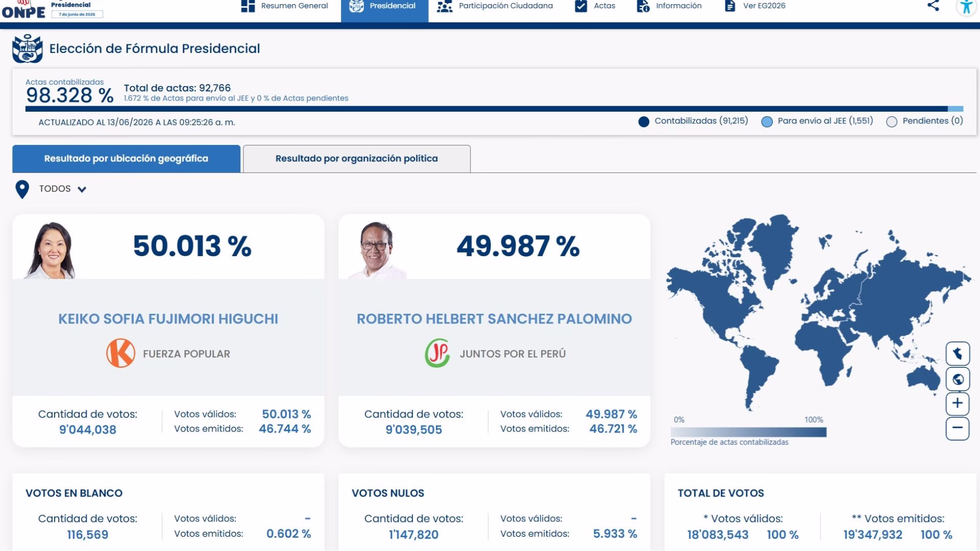The height and width of the screenshot is (551, 980).
Task: Click the Para envío al JEE legend dot
Action: click(x=767, y=121)
